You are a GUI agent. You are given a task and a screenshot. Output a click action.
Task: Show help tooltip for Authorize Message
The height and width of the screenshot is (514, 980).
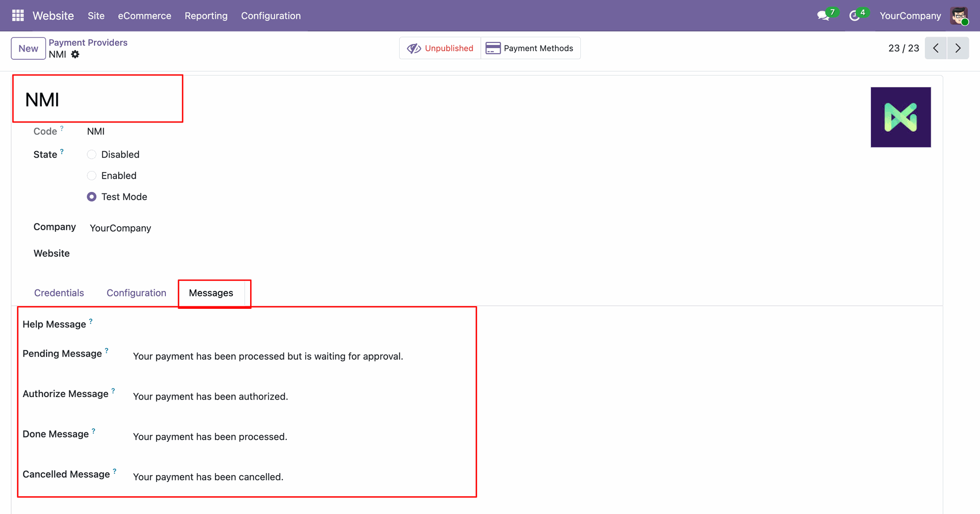coord(113,391)
